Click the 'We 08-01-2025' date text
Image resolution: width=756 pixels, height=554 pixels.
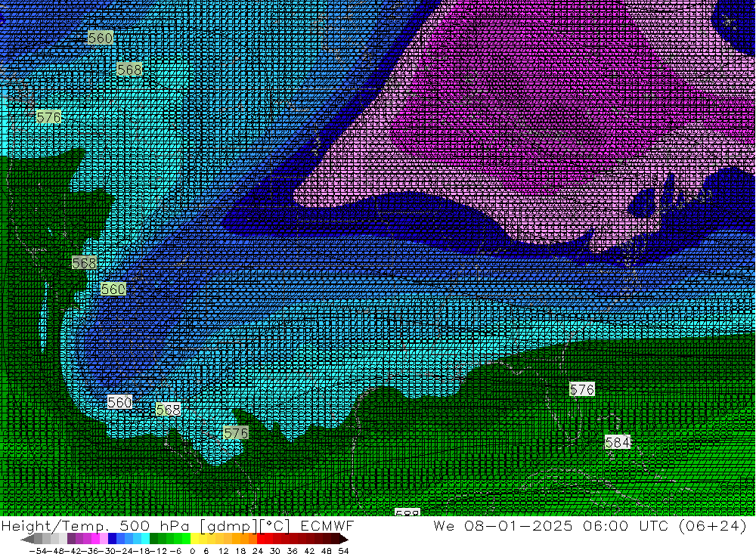[x=503, y=525]
